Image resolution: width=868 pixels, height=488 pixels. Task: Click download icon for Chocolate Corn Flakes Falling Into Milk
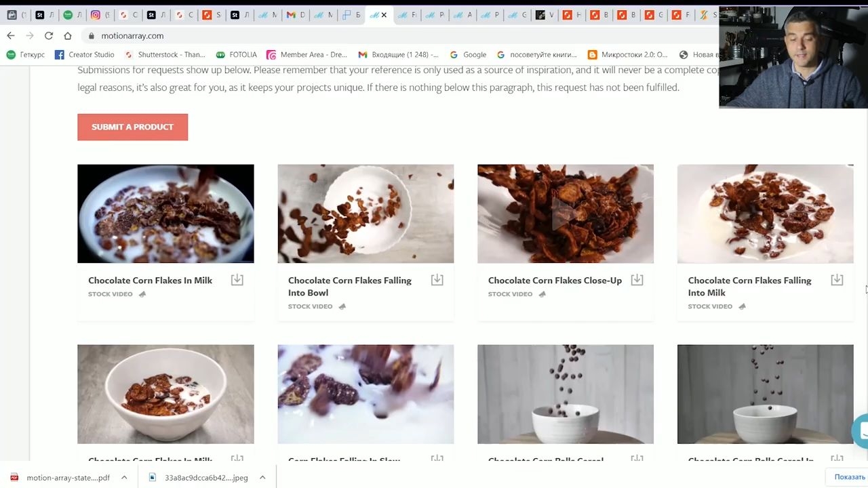coord(837,280)
